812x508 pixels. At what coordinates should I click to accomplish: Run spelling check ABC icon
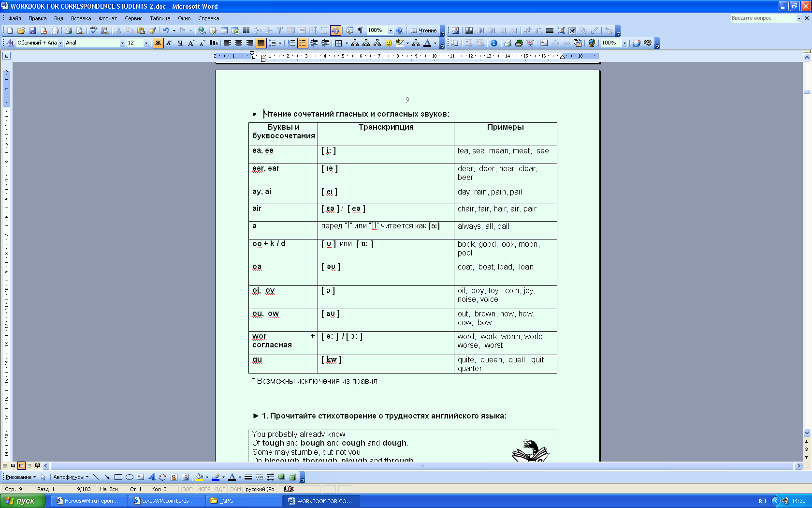93,30
